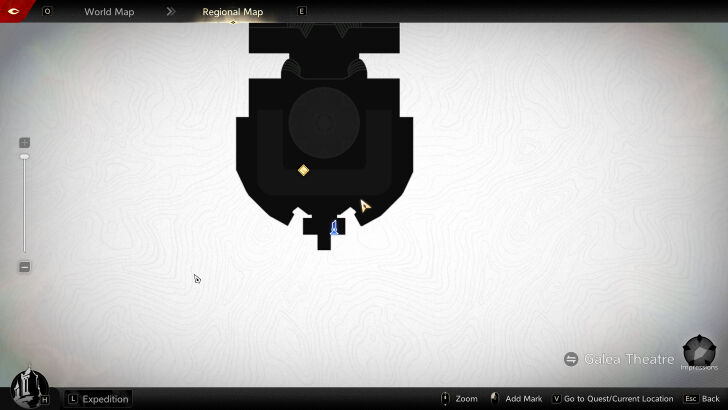This screenshot has height=410, width=728.
Task: Click the switch-area icon beside Galea Theatre
Action: (571, 359)
